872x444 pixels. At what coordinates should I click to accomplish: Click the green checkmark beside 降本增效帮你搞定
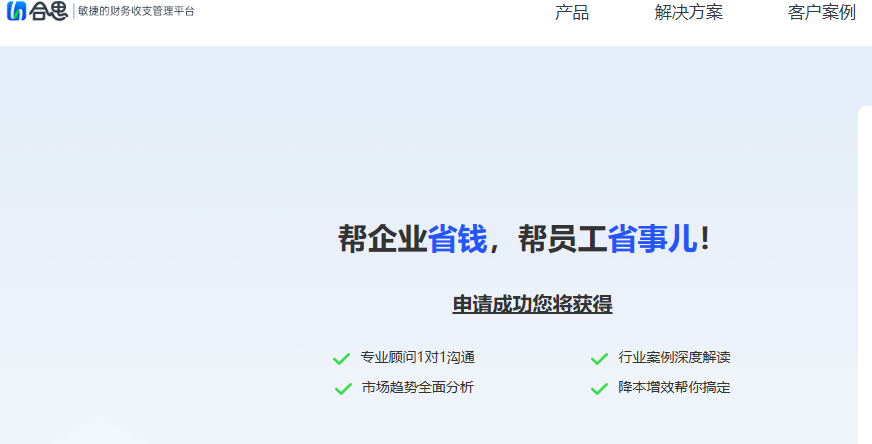pyautogui.click(x=599, y=389)
